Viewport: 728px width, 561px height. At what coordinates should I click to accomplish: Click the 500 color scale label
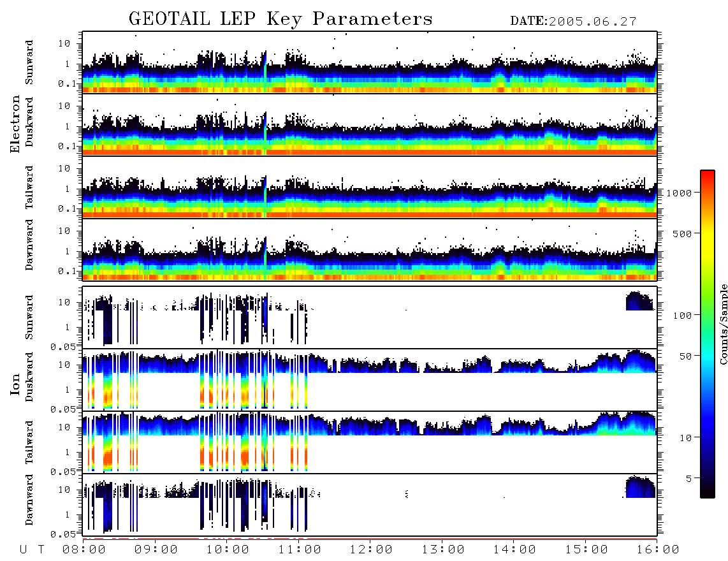pos(682,234)
